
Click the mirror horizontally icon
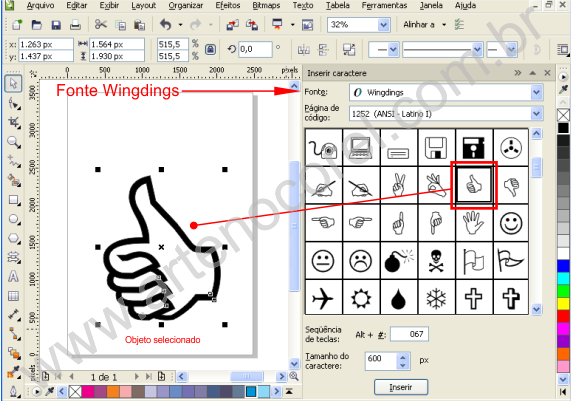[x=304, y=50]
